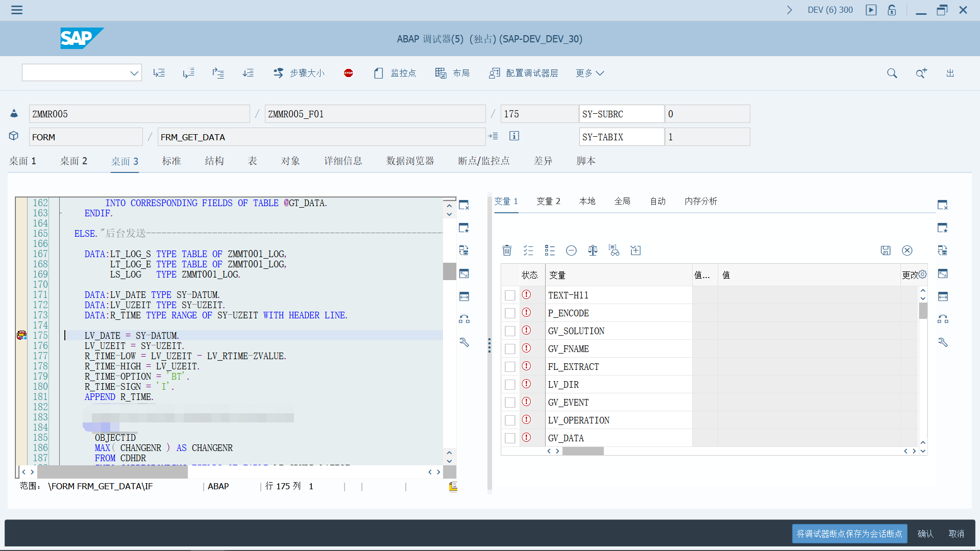Check the checkbox for variable GV_SOLUTION

click(x=510, y=331)
